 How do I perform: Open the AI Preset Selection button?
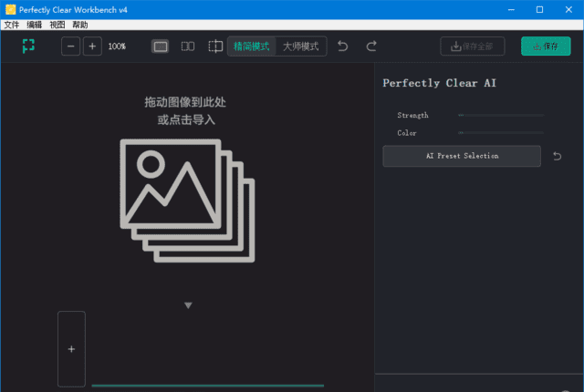click(x=462, y=156)
